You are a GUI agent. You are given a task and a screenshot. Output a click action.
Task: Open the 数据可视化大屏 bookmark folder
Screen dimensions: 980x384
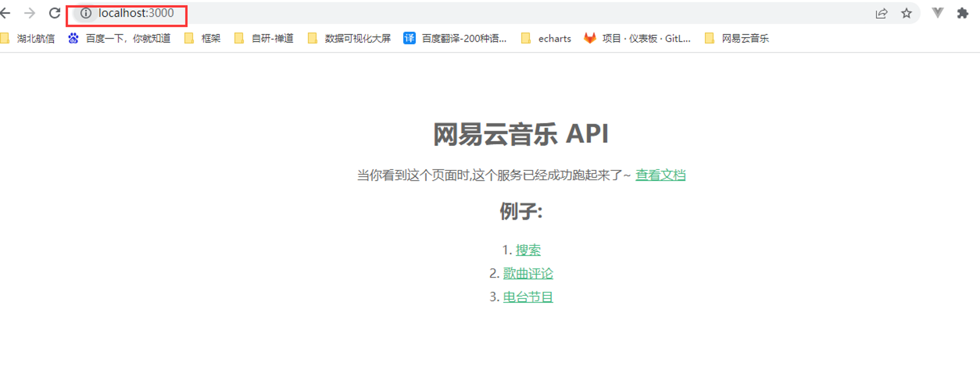349,39
